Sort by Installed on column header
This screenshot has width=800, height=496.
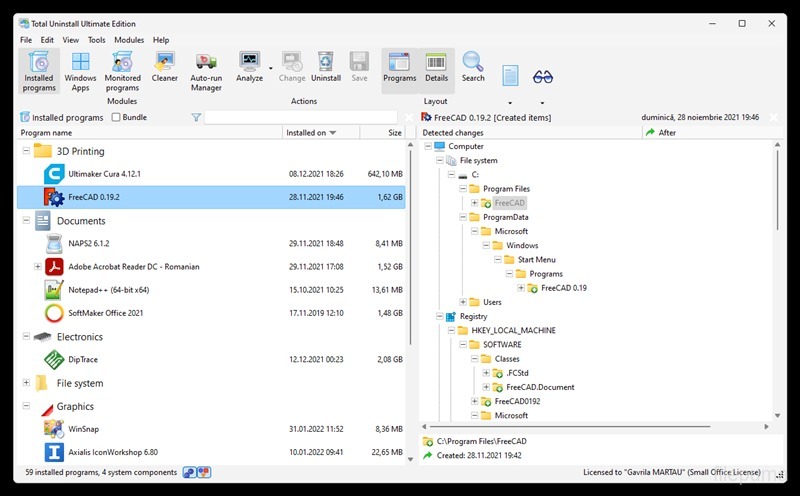(x=310, y=132)
